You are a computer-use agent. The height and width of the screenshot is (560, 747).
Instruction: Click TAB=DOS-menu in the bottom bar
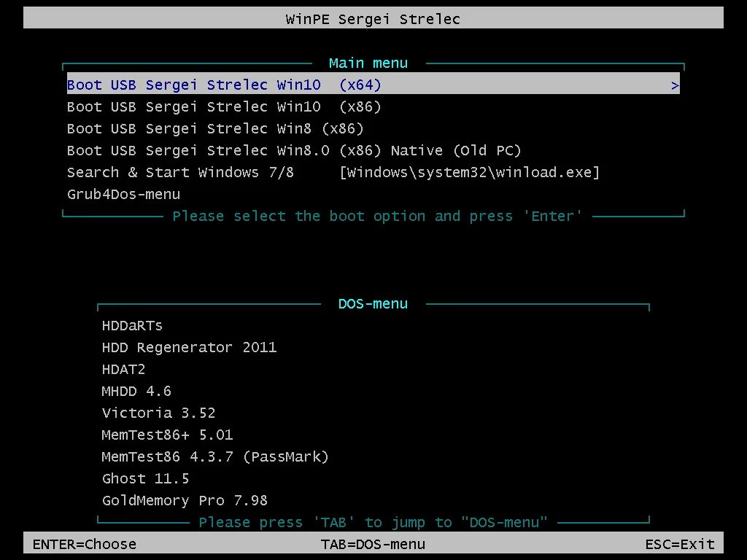point(373,544)
